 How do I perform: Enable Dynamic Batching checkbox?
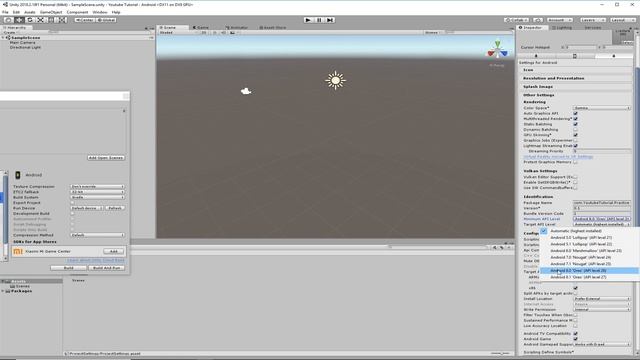coord(576,129)
